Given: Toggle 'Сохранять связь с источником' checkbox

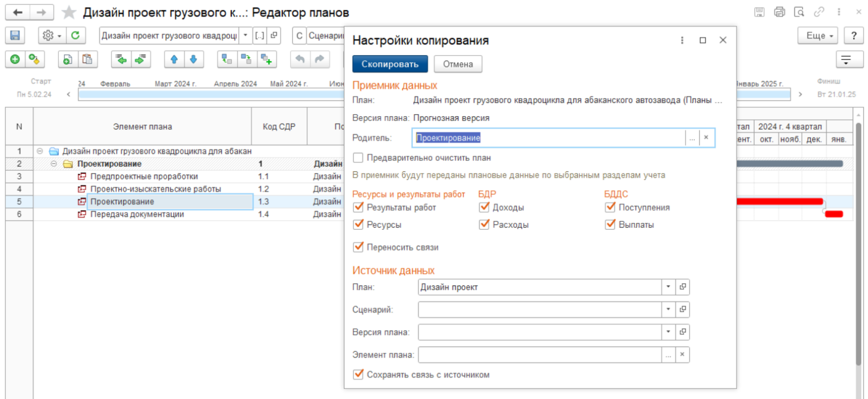Looking at the screenshot, I should tap(358, 375).
